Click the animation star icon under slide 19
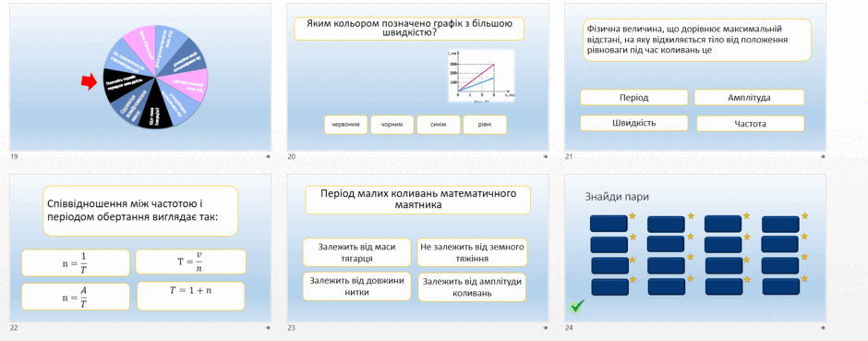This screenshot has height=341, width=868. (x=268, y=157)
